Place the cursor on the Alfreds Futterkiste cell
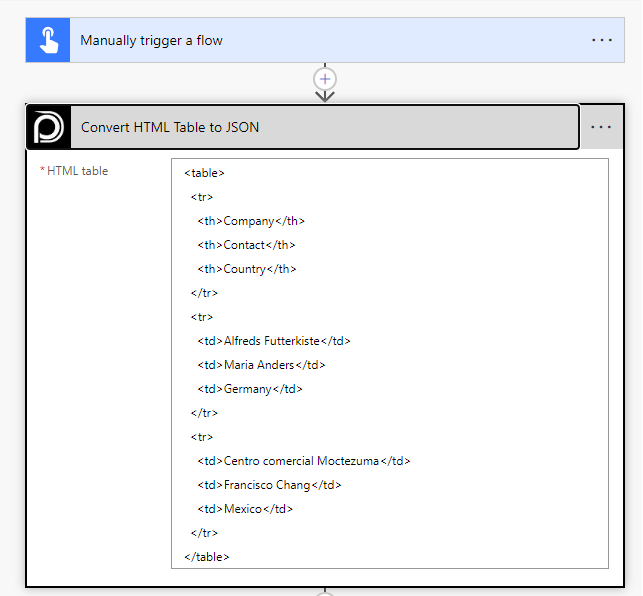 pos(274,341)
